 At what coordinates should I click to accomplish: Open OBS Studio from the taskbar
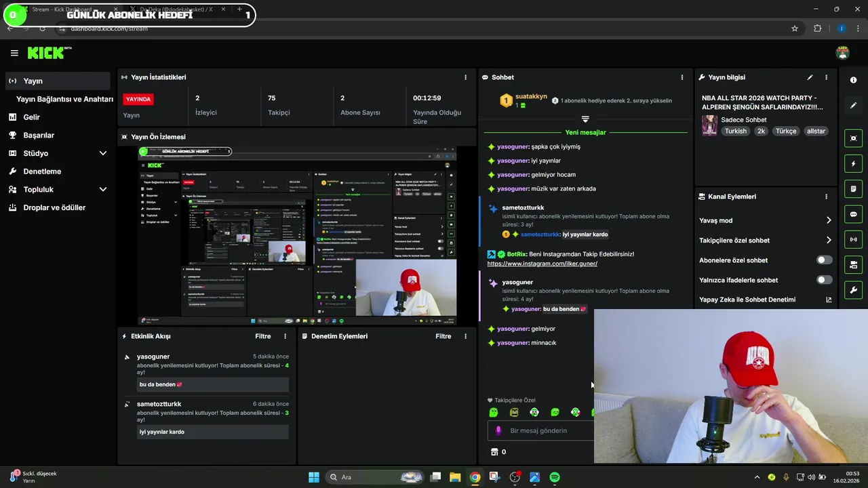tap(515, 477)
